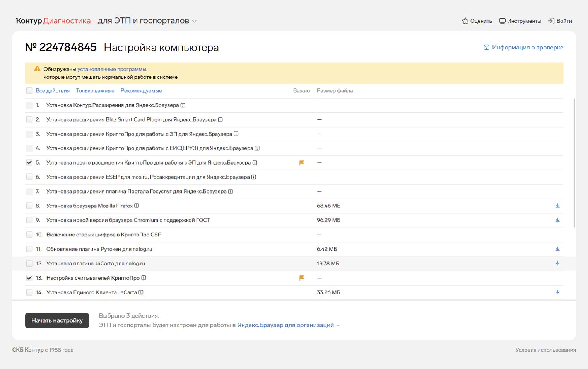Switch to Рекомендуемые actions filter
The image size is (588, 369).
coord(141,91)
